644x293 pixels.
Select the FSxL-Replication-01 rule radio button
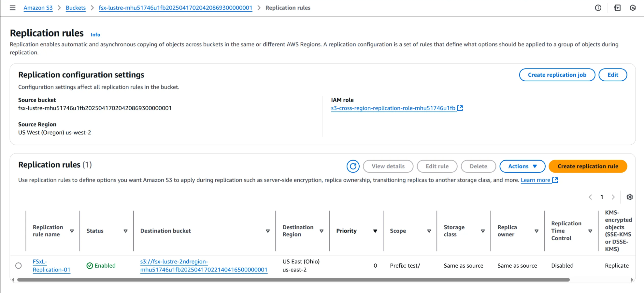19,266
